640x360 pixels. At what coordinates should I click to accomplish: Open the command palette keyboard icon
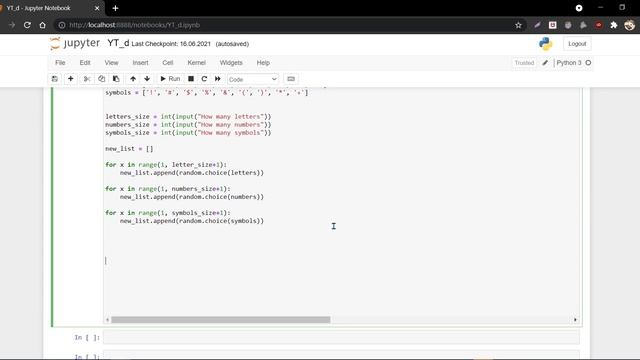tap(291, 79)
